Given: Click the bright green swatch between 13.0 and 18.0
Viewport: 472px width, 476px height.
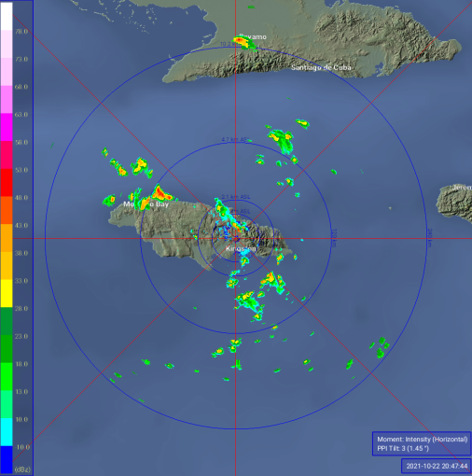Looking at the screenshot, I should pyautogui.click(x=7, y=376).
